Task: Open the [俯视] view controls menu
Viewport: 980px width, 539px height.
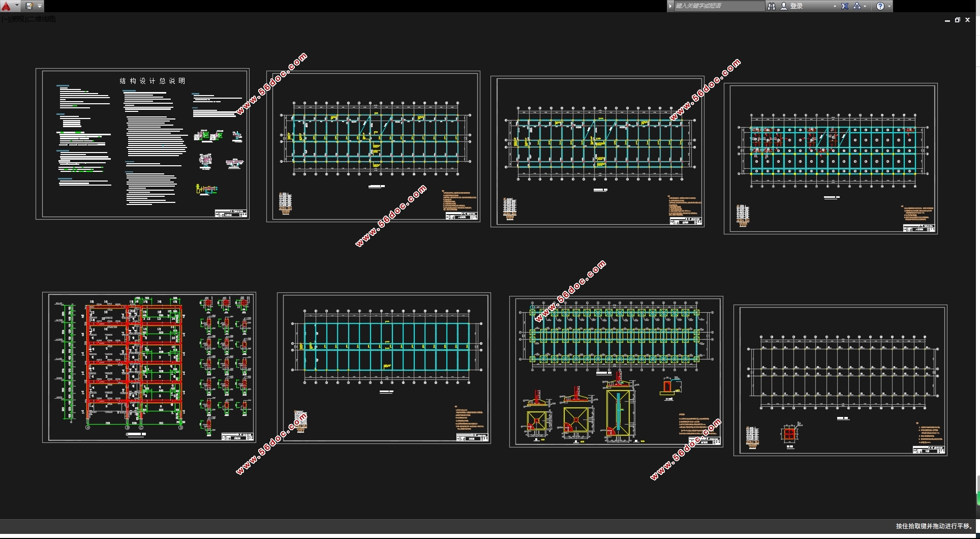Action: pos(18,19)
